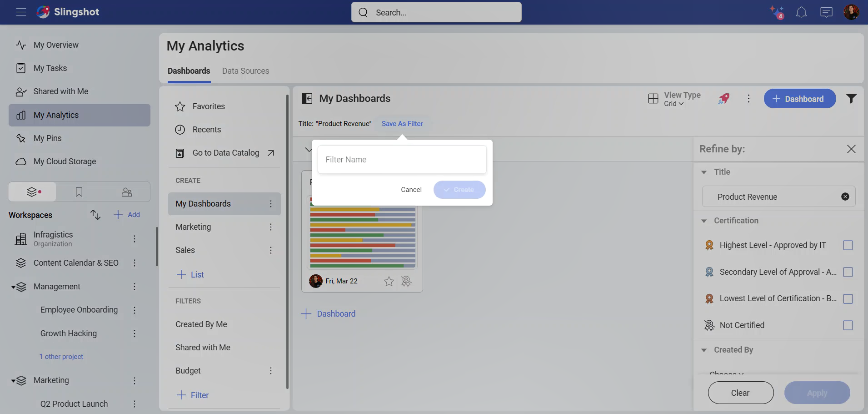Screen dimensions: 868x414
Task: Switch to the people tab icon
Action: tap(127, 192)
